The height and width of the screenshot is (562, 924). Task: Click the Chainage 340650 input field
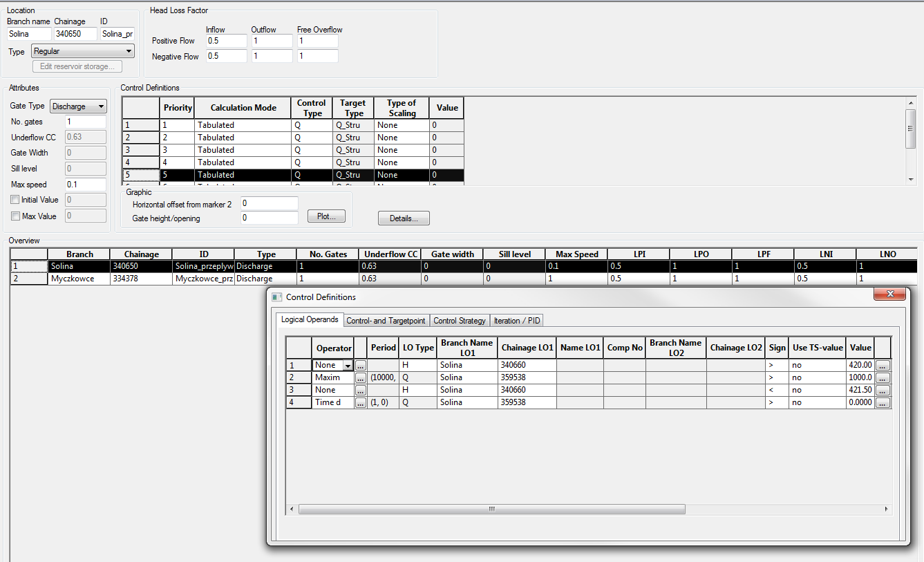coord(75,34)
